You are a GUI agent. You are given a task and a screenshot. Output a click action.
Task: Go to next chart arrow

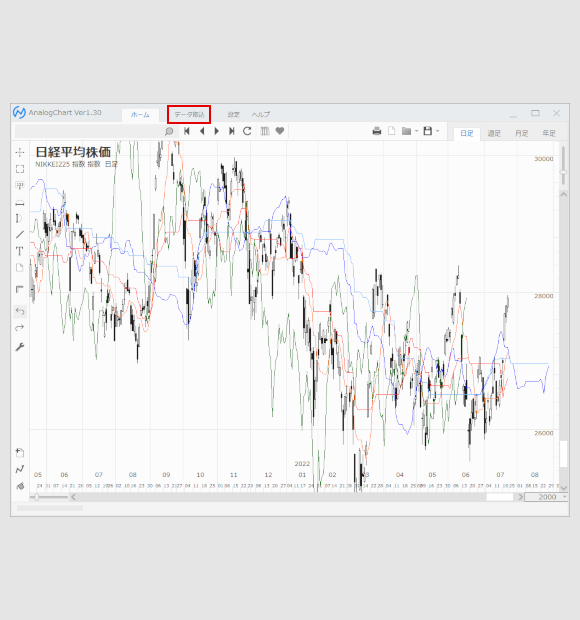click(x=217, y=131)
